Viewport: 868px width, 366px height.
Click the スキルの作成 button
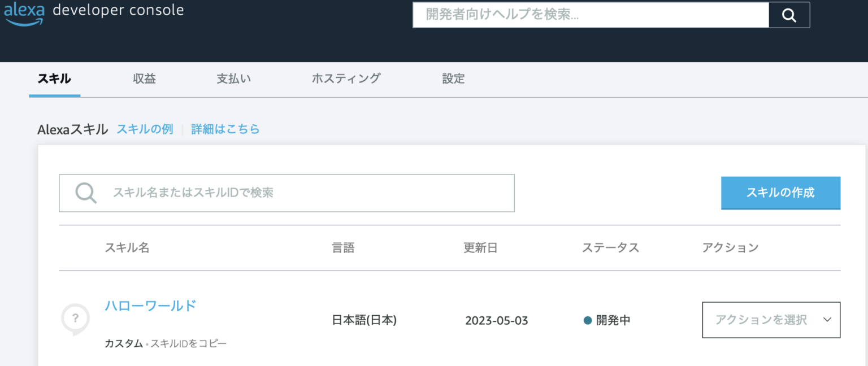tap(780, 193)
